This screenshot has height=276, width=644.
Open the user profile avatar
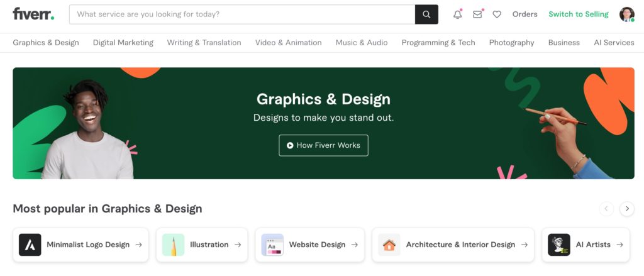627,14
